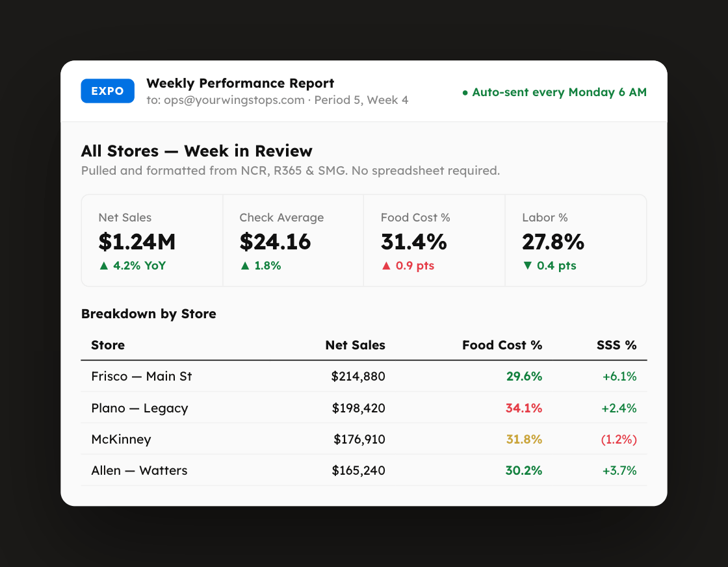
Task: Select the McKinney store name
Action: pyautogui.click(x=121, y=440)
